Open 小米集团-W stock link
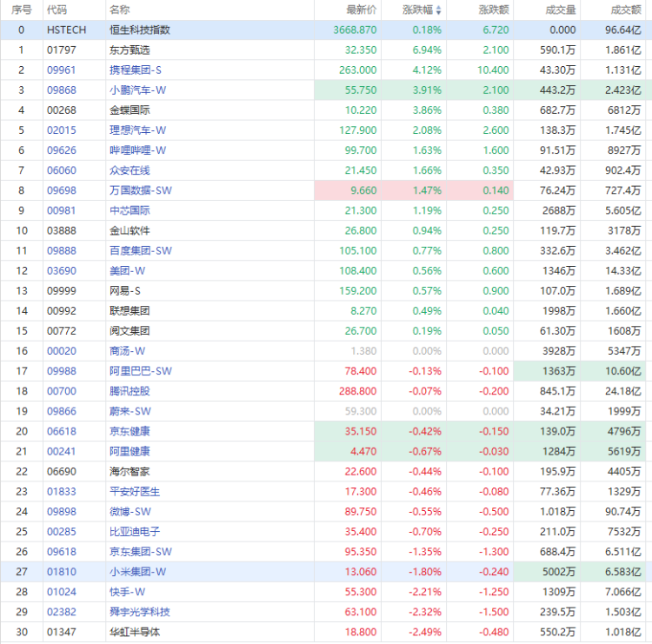652x644 pixels. pos(137,572)
